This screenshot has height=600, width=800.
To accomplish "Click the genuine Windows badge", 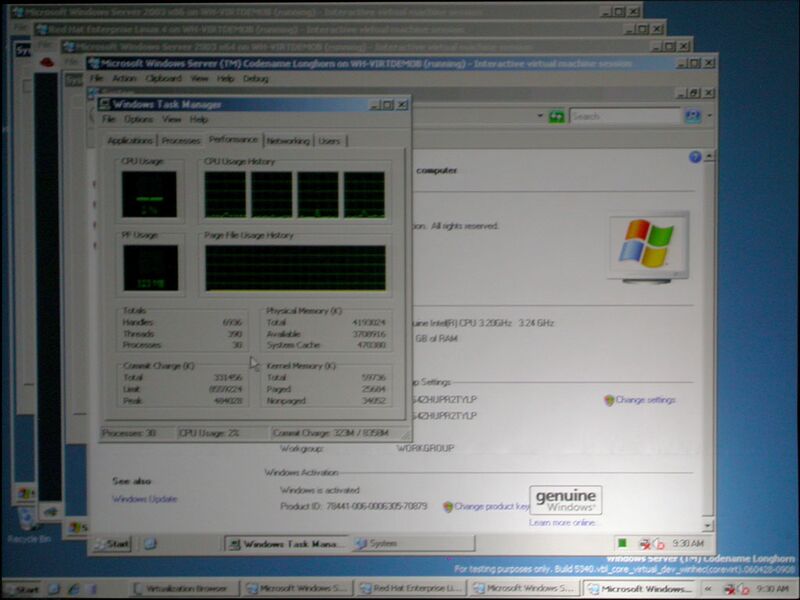I will point(566,499).
